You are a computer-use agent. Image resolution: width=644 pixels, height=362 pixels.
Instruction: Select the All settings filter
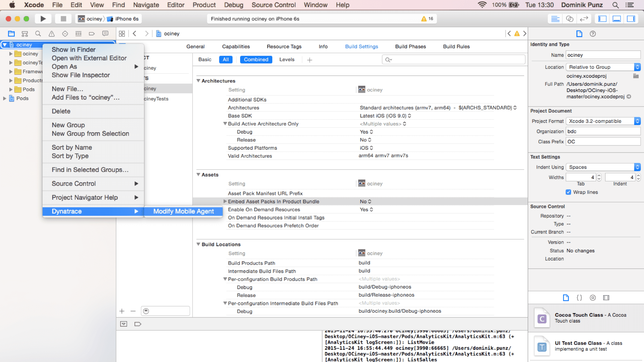click(226, 60)
